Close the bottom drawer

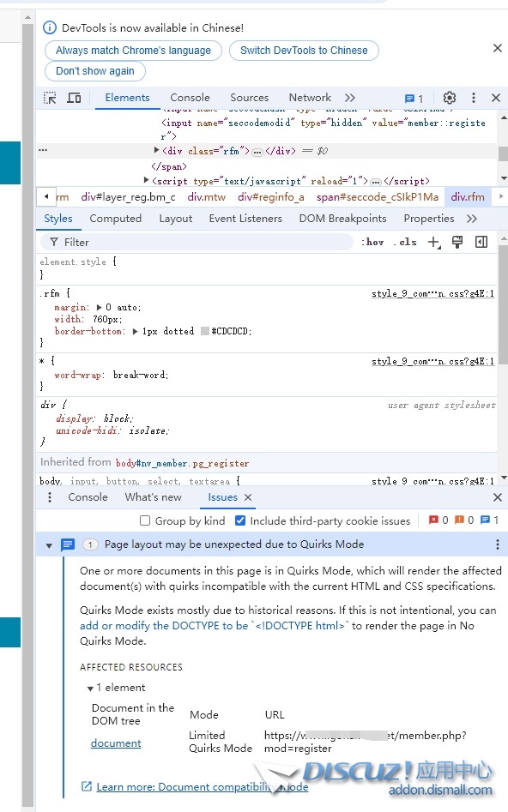pos(498,497)
